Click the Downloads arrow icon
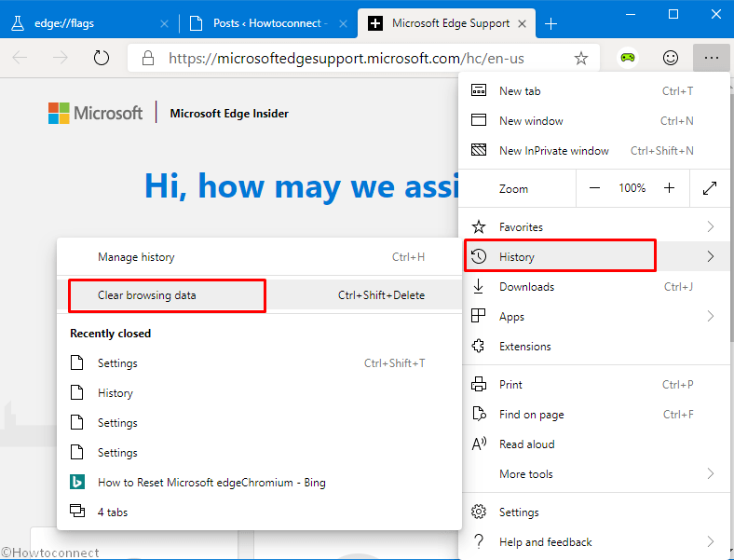Viewport: 734px width, 560px height. coord(479,287)
